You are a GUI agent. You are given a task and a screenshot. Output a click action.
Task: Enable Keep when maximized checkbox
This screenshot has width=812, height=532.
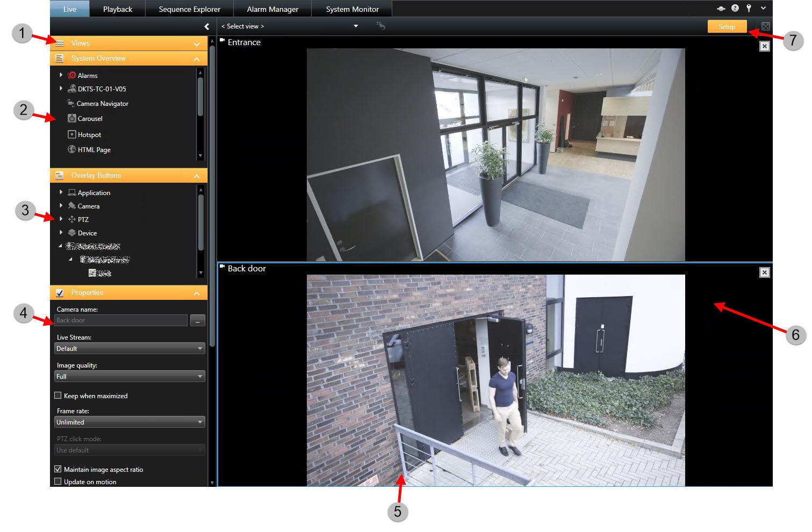click(58, 396)
